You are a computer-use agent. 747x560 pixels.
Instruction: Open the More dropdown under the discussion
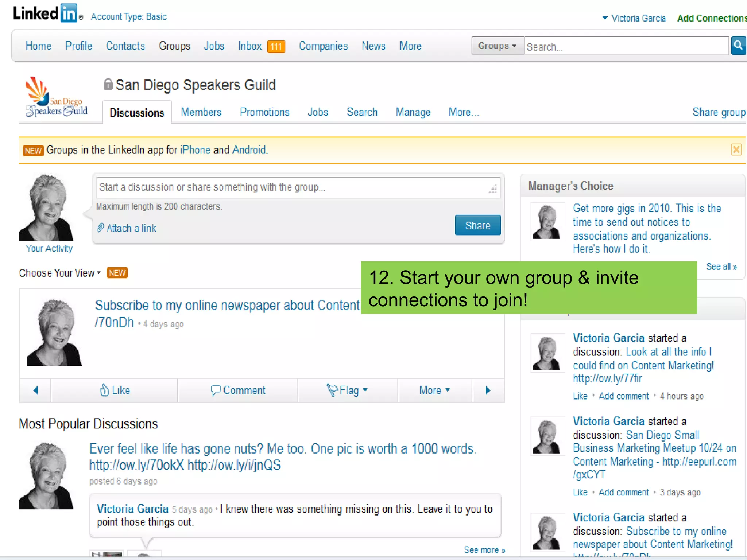click(x=434, y=390)
